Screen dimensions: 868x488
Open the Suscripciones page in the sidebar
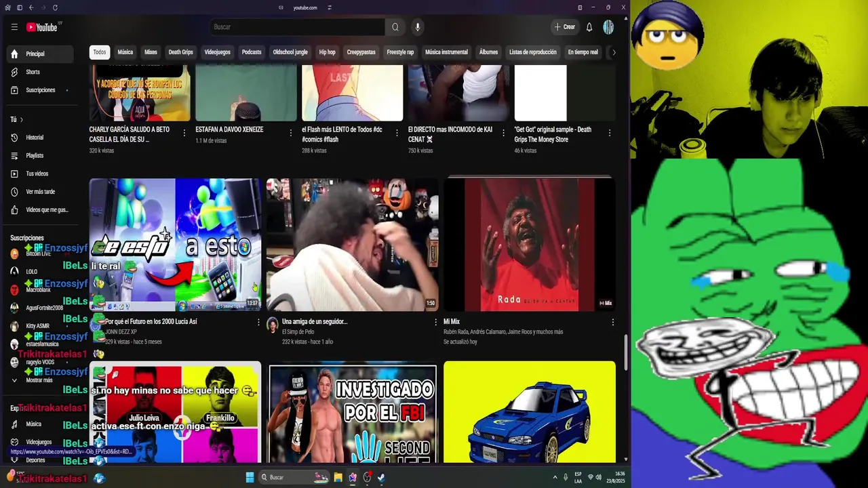pos(41,90)
